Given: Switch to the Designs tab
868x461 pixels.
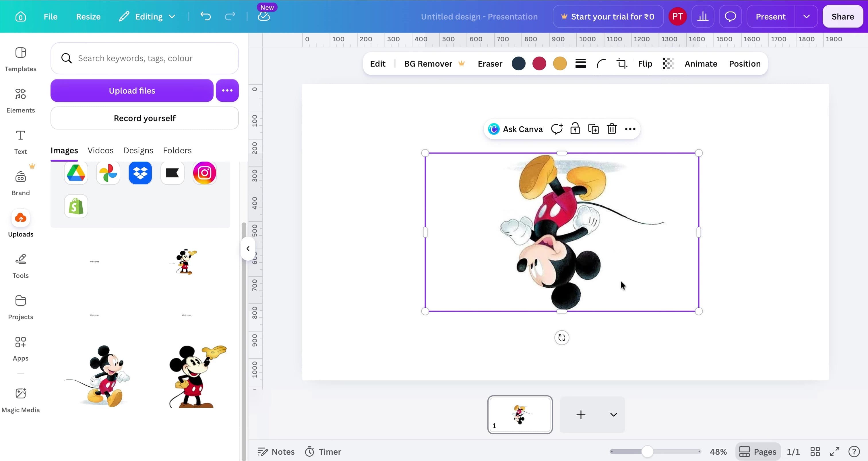Looking at the screenshot, I should [138, 150].
